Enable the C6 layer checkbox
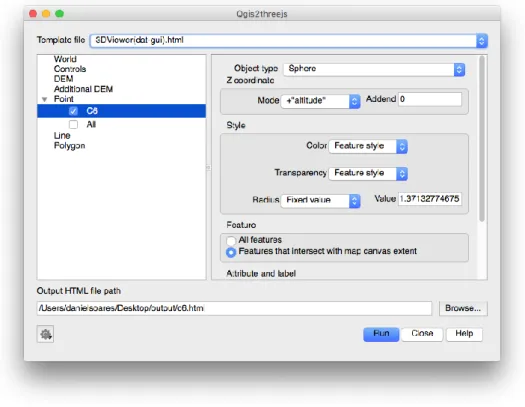525x407 pixels. [73, 111]
